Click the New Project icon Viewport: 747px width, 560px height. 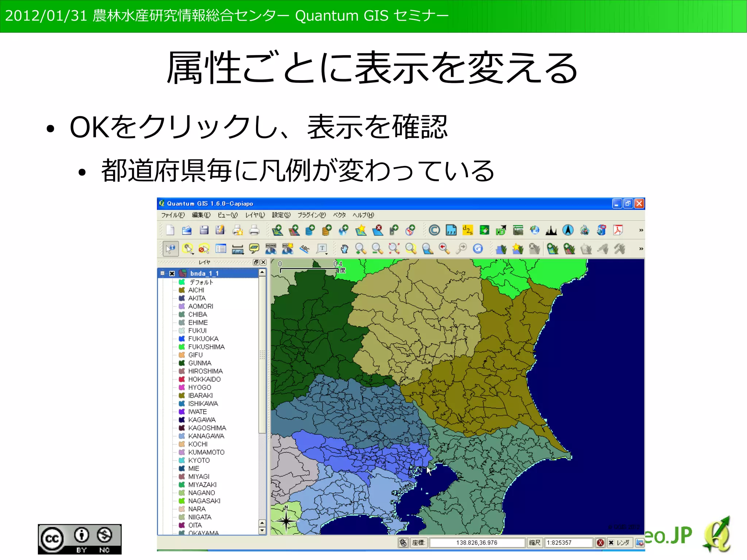point(170,230)
